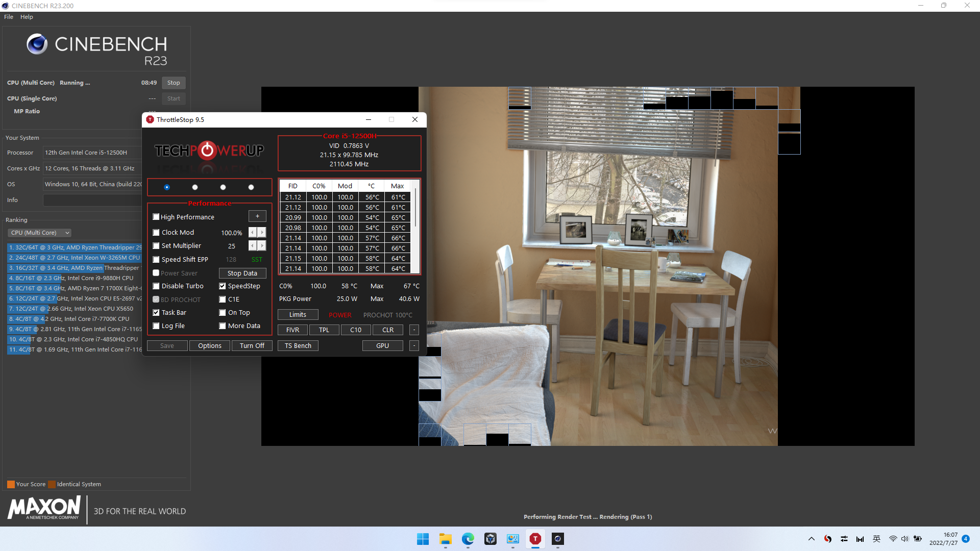Open the CPU (Multi Core) ranking dropdown
The image size is (980, 551).
pos(39,233)
